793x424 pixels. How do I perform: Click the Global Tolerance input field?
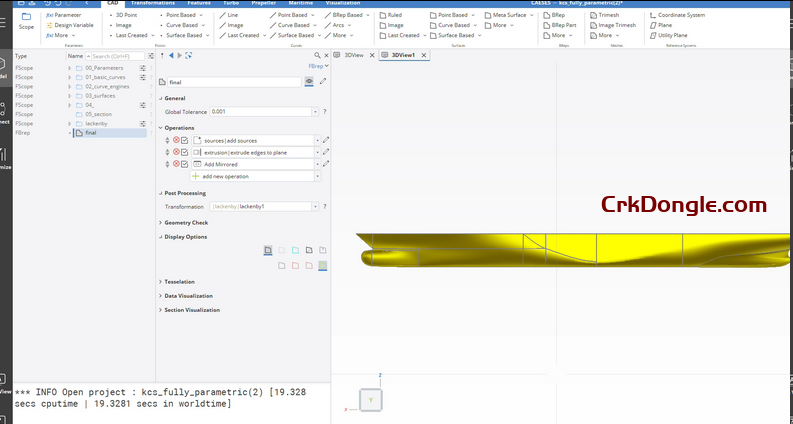click(x=263, y=112)
